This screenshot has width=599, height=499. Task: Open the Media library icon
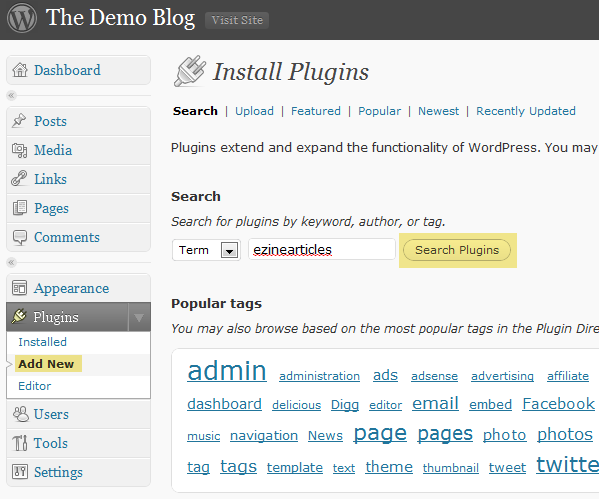point(19,150)
